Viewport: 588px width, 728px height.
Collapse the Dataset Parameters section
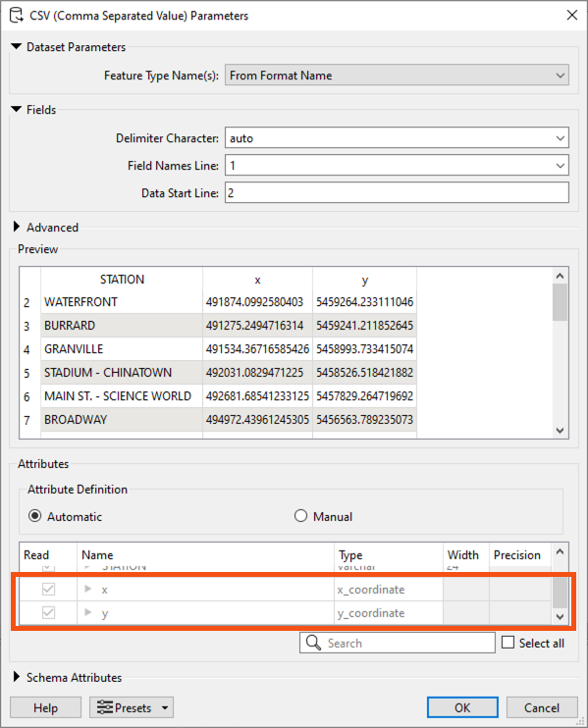tap(17, 46)
